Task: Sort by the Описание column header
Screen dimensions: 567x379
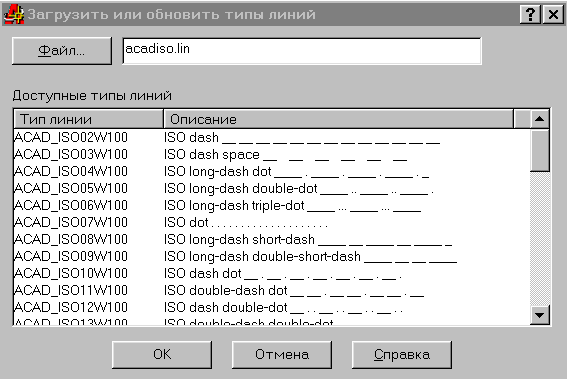Action: [338, 119]
